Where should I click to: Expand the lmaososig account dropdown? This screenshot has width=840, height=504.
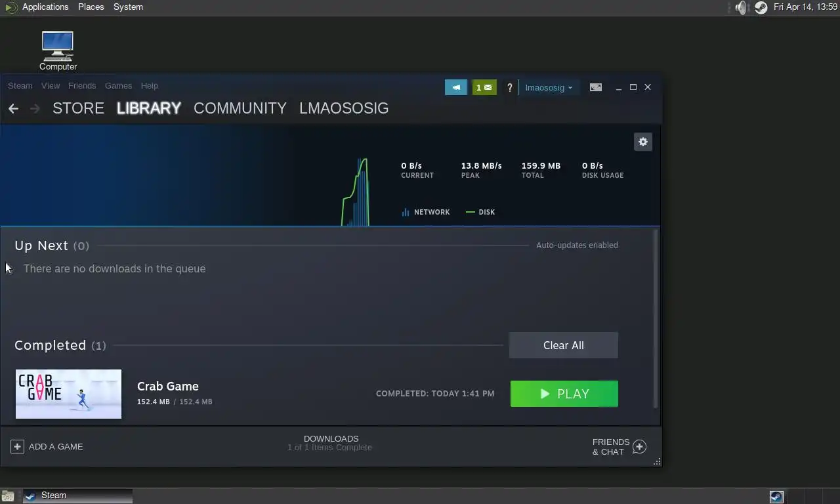549,87
